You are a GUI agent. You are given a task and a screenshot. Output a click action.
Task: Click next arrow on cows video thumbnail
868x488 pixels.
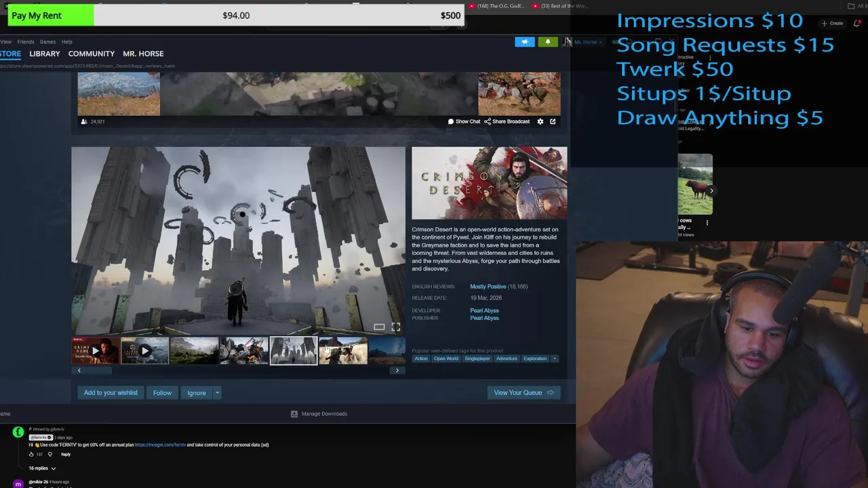tap(711, 191)
